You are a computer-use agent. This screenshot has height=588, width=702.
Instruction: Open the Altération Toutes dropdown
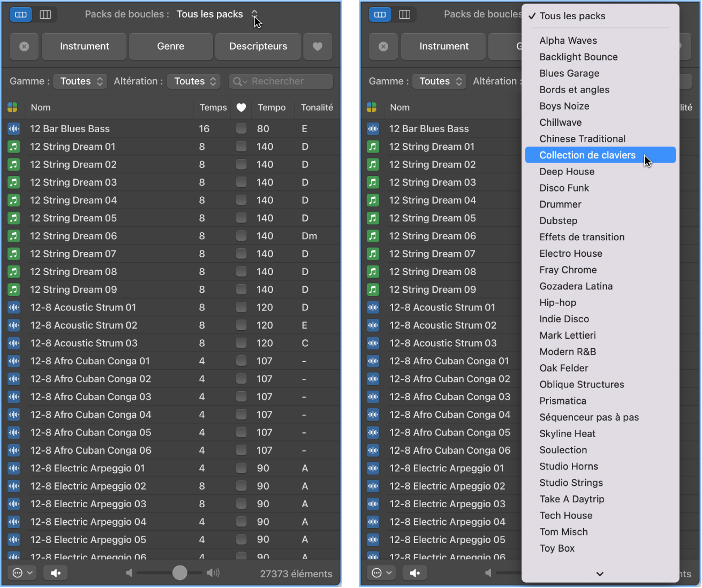pyautogui.click(x=195, y=81)
